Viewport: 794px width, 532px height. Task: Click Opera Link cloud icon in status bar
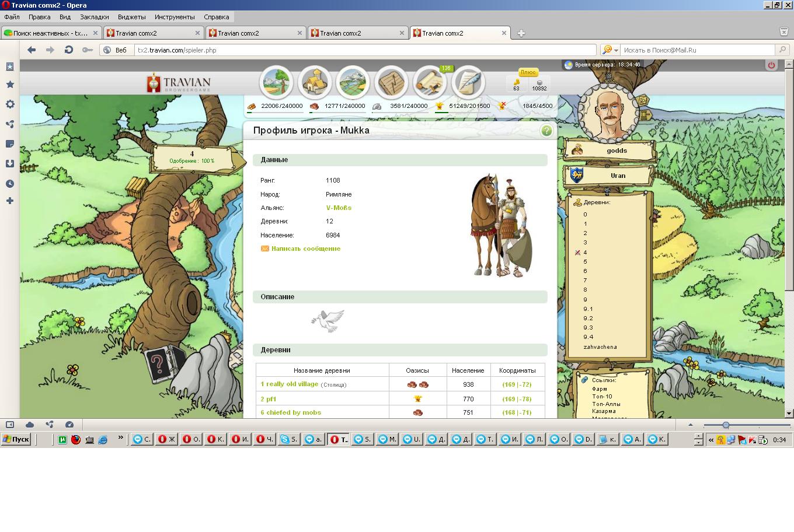(x=30, y=425)
